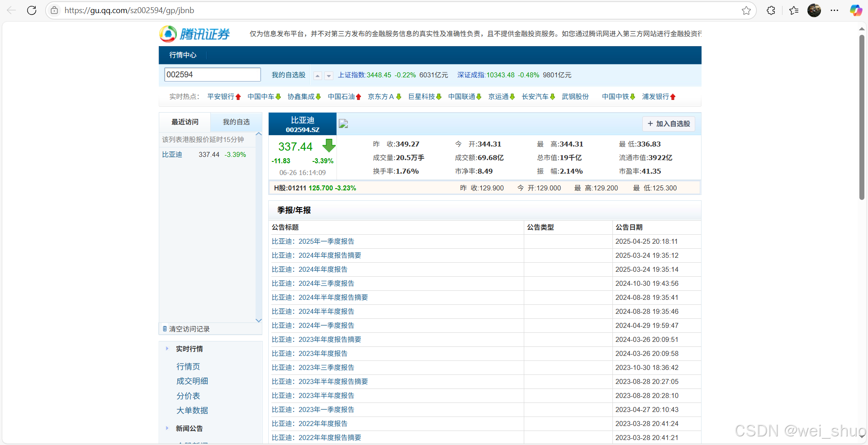Open 成交明细 in sidebar
The image size is (868, 445).
192,381
